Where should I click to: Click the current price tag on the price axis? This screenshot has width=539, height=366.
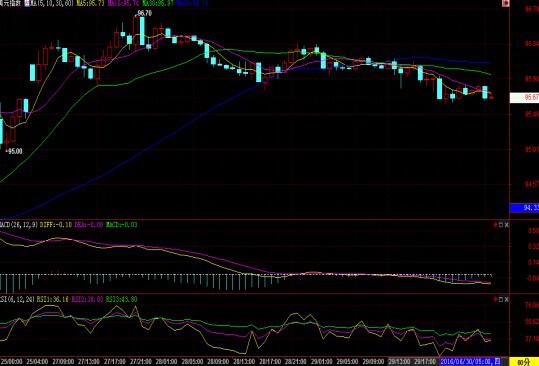524,98
